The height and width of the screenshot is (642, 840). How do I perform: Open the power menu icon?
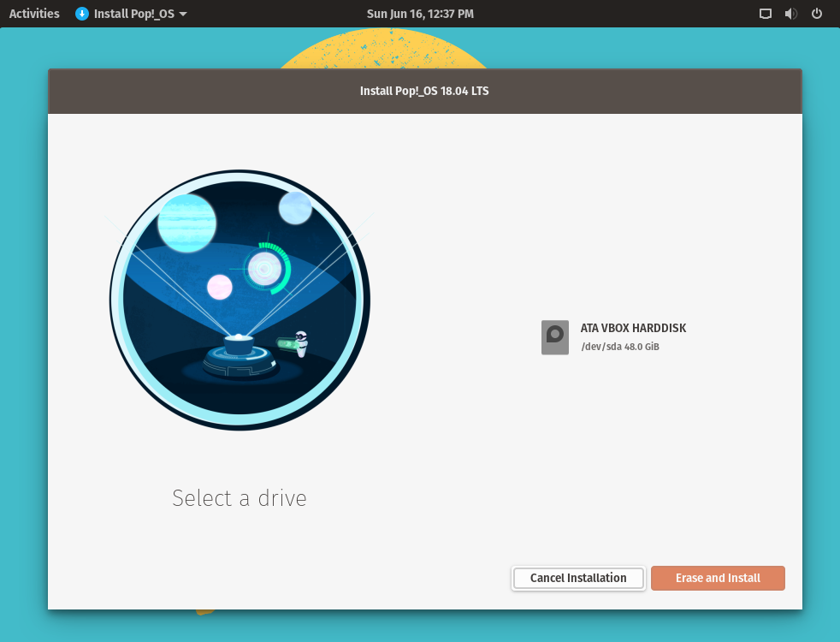point(816,14)
